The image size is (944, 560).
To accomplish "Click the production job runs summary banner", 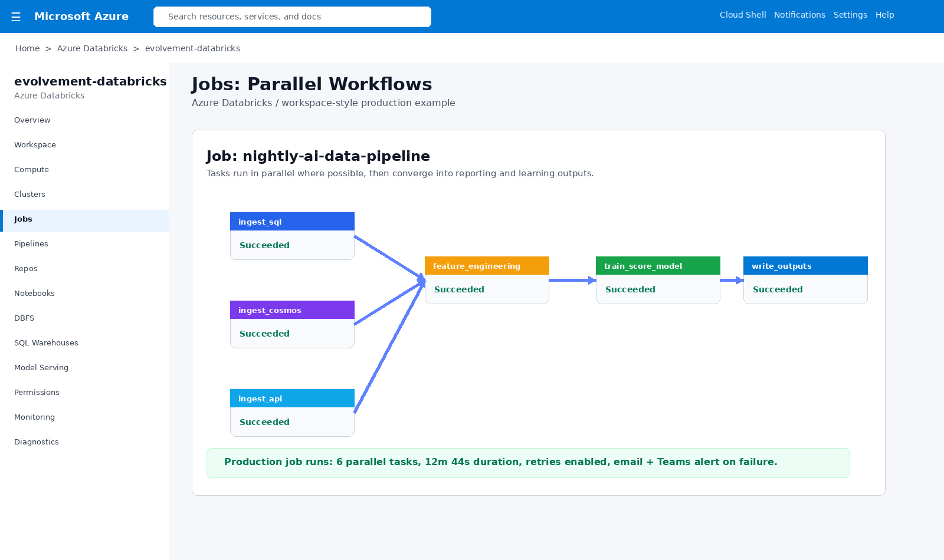I will point(528,463).
